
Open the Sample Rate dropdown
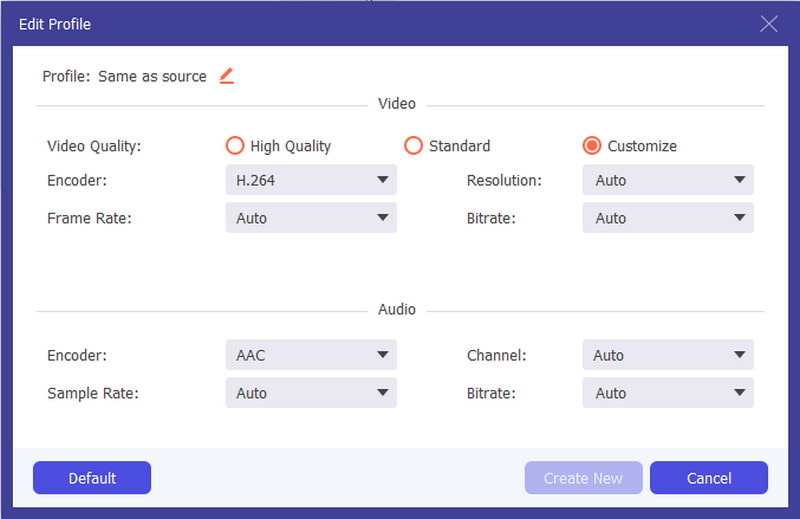(x=311, y=393)
